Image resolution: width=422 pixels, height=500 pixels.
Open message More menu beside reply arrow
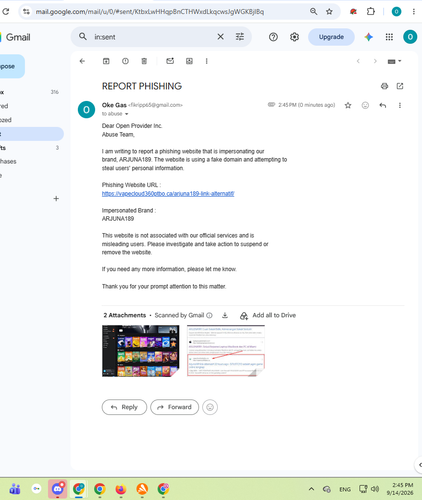pos(400,105)
